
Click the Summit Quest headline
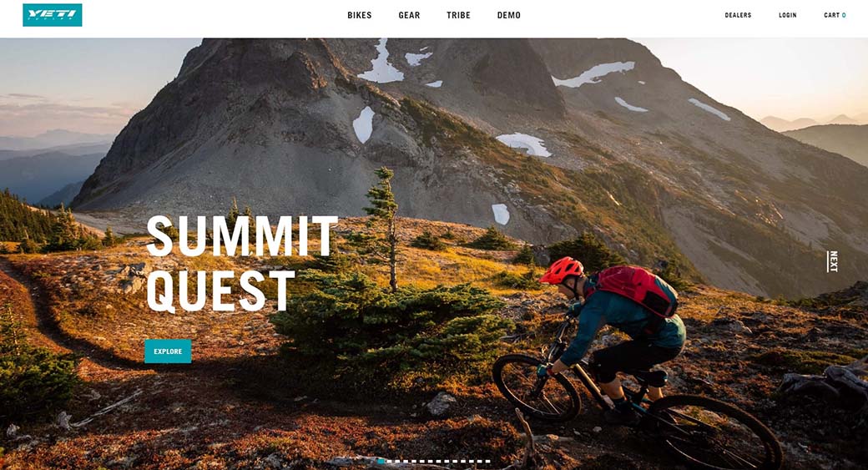pos(241,264)
